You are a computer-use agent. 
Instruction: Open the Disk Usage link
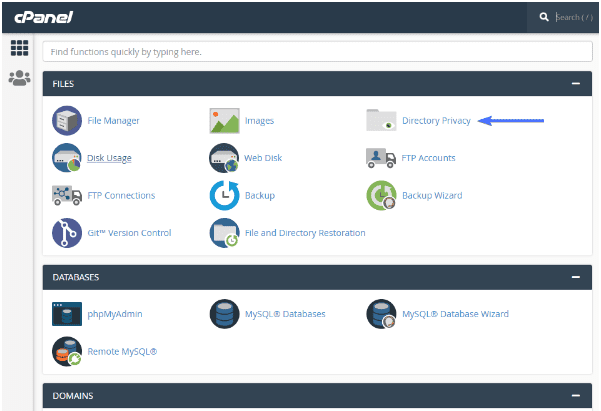109,158
